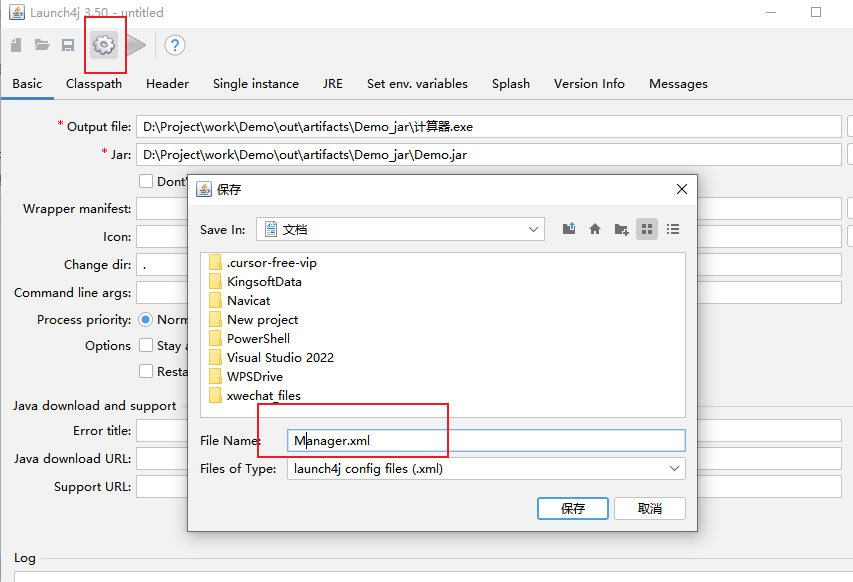The height and width of the screenshot is (582, 853).
Task: Open the help question mark icon
Action: point(175,45)
